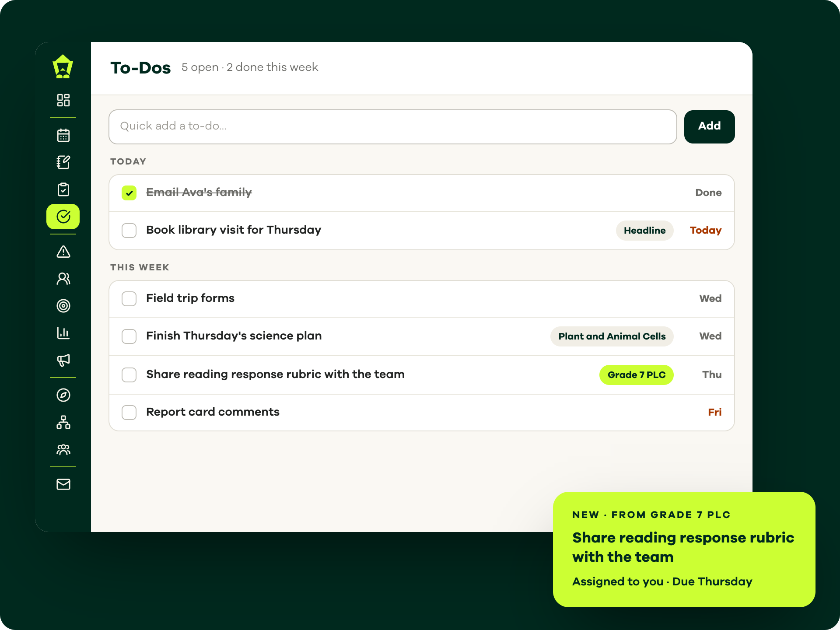Open the envelope mail icon
The width and height of the screenshot is (840, 630).
pyautogui.click(x=63, y=484)
